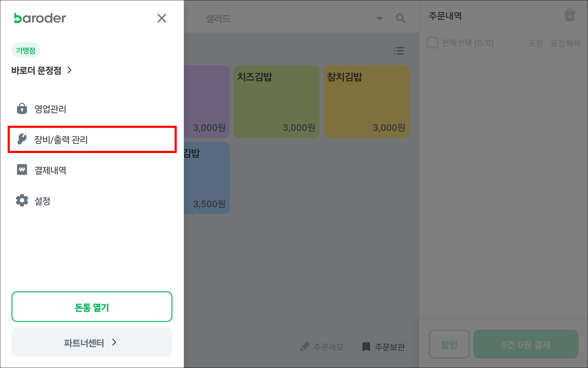Image resolution: width=588 pixels, height=368 pixels.
Task: Click the search magnifier icon
Action: [401, 18]
